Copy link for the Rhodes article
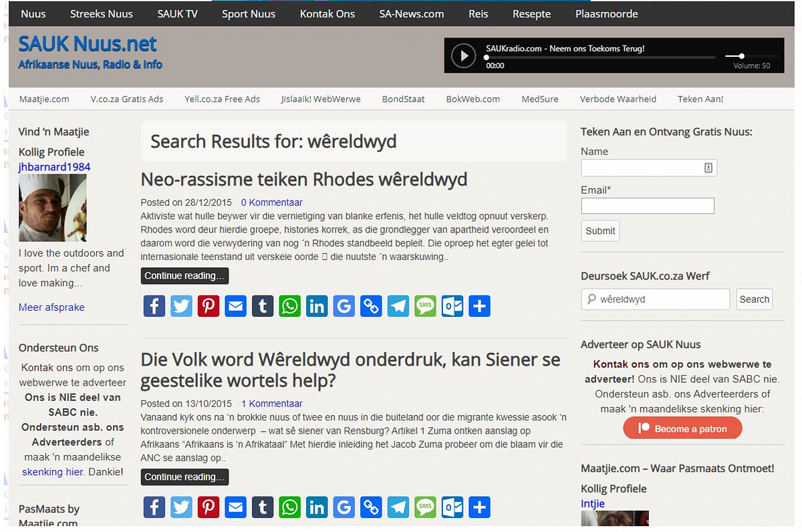Viewport: 802px width, 532px height. pos(371,306)
